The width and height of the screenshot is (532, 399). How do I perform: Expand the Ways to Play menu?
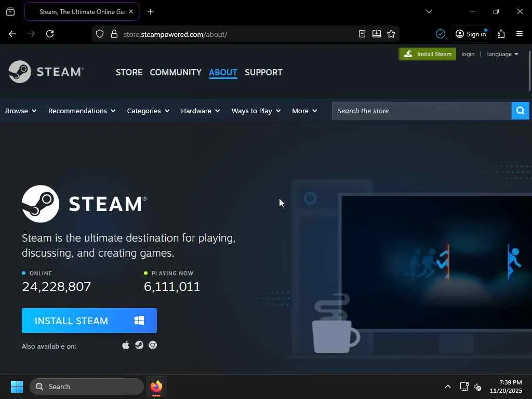click(256, 111)
